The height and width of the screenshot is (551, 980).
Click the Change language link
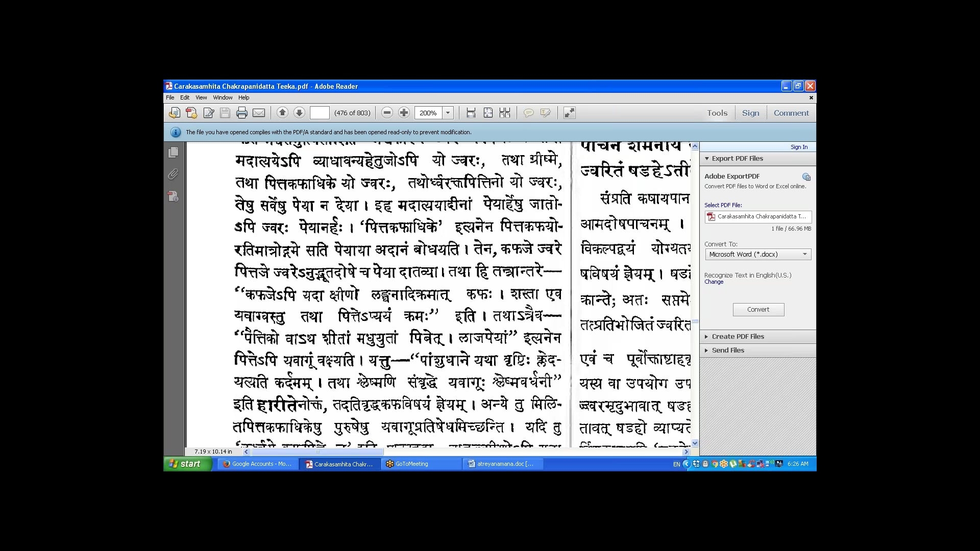click(x=714, y=282)
